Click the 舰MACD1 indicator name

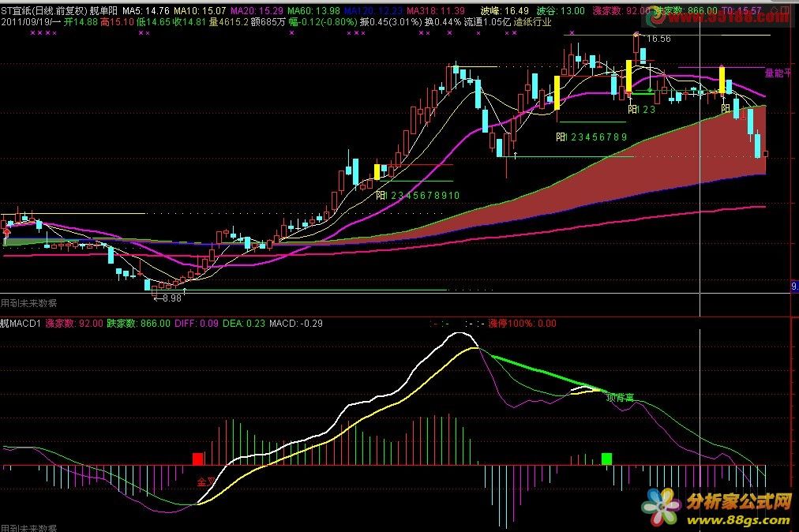click(21, 323)
